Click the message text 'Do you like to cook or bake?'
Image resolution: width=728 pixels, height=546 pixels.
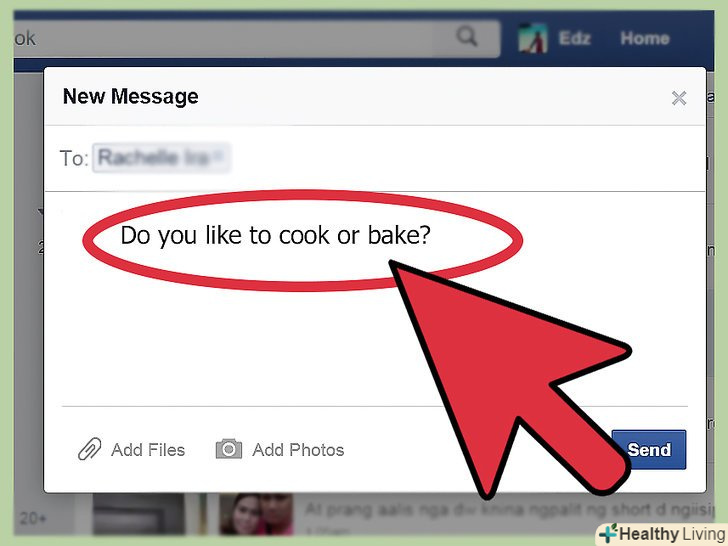[275, 235]
